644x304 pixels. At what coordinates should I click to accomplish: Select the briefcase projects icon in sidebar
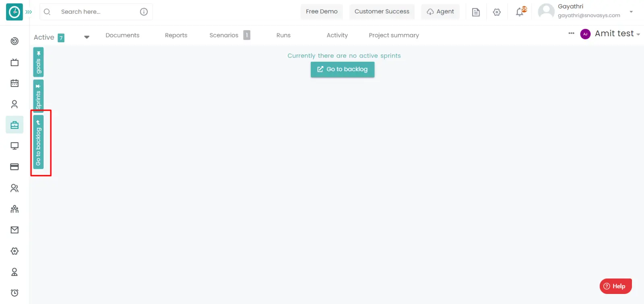tap(14, 125)
